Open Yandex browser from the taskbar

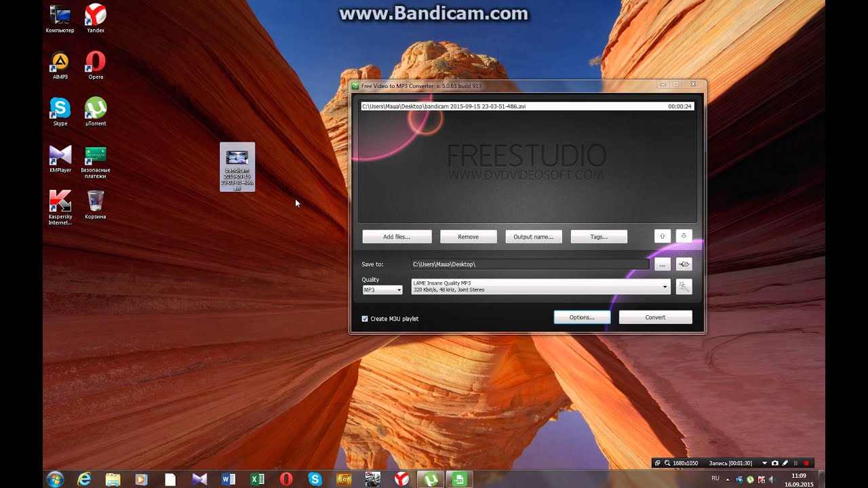(401, 479)
